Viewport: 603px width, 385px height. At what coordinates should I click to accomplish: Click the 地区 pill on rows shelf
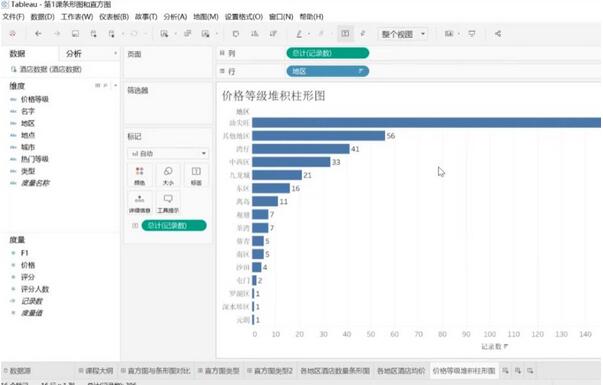(x=328, y=71)
